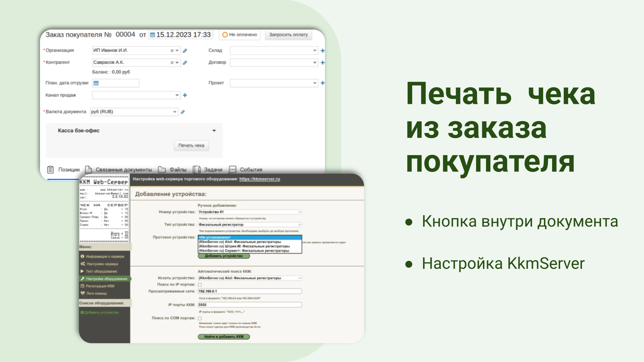Image resolution: width=644 pixels, height=362 pixels.
Task: Click the Запросить оплату button
Action: point(288,35)
